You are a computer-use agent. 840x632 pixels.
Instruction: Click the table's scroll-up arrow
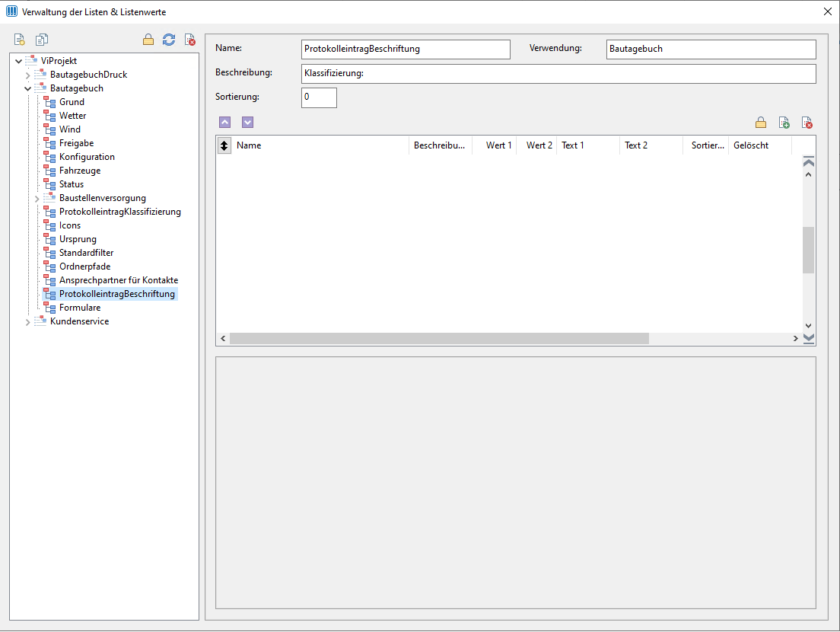(x=808, y=174)
